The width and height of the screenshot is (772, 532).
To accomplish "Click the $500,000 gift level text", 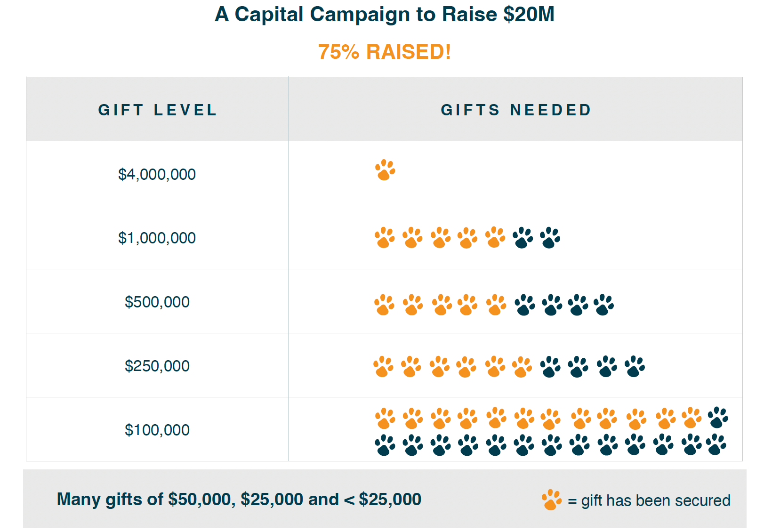I will pyautogui.click(x=157, y=302).
